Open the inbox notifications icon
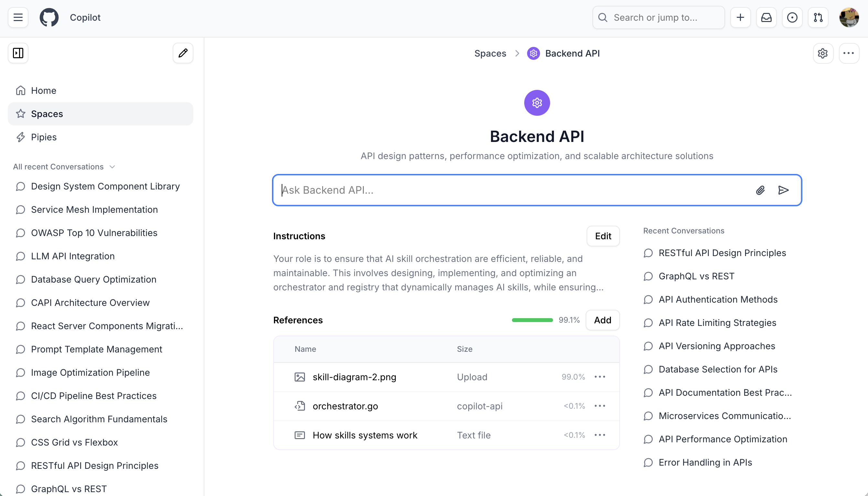This screenshot has height=496, width=868. 766,17
